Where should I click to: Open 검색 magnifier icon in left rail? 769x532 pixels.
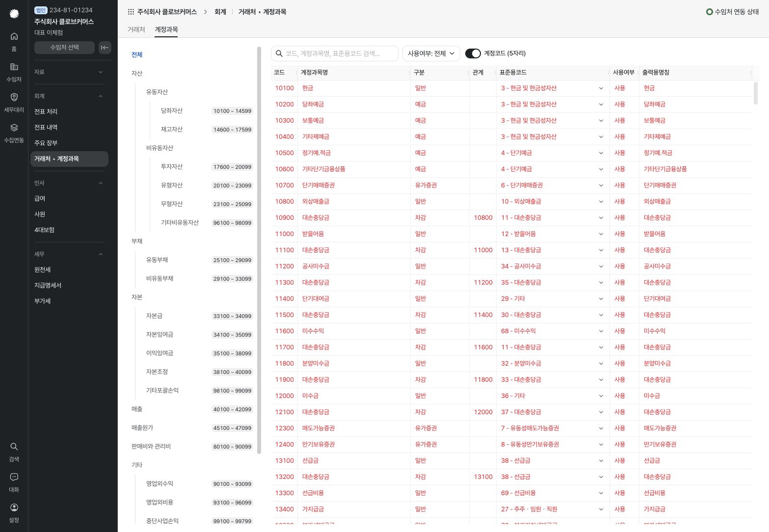pyautogui.click(x=14, y=447)
